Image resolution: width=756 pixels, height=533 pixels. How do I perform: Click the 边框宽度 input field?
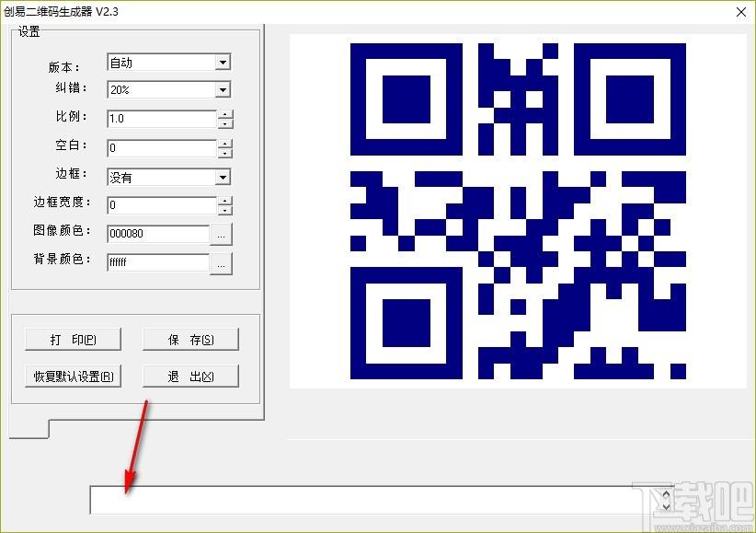[x=162, y=205]
